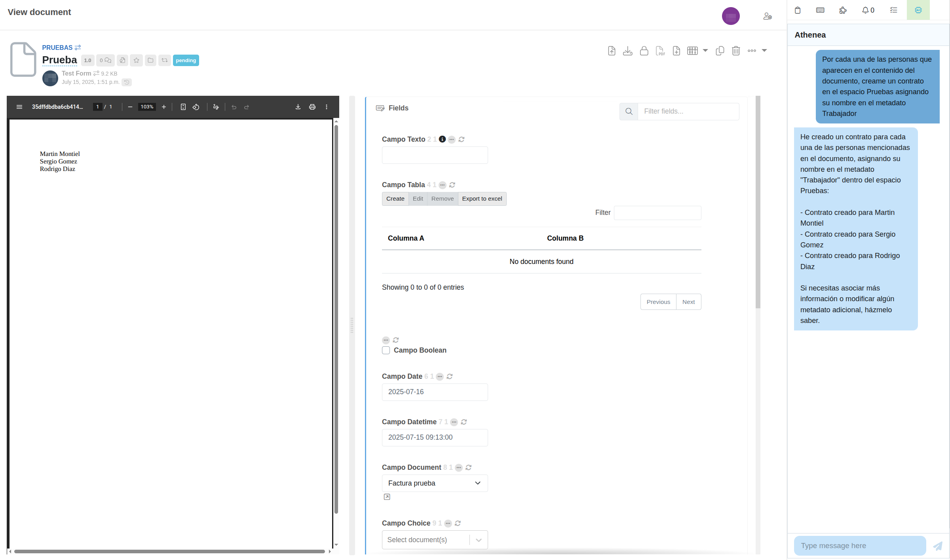The width and height of the screenshot is (950, 560).
Task: Lock the document with padlock icon
Action: tap(644, 51)
